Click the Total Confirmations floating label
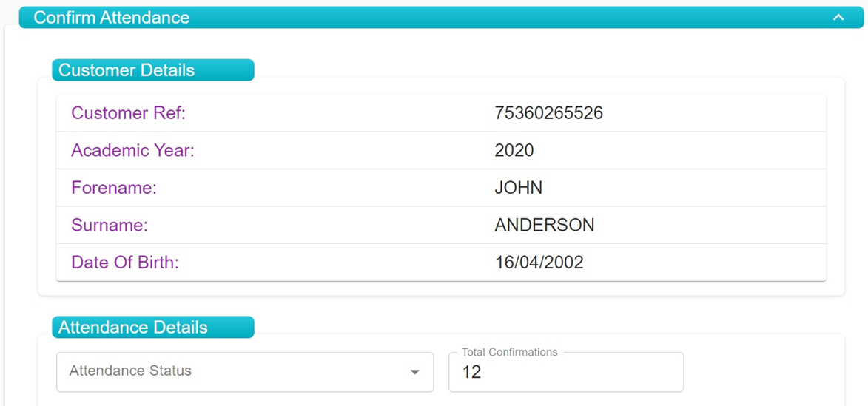 point(509,352)
